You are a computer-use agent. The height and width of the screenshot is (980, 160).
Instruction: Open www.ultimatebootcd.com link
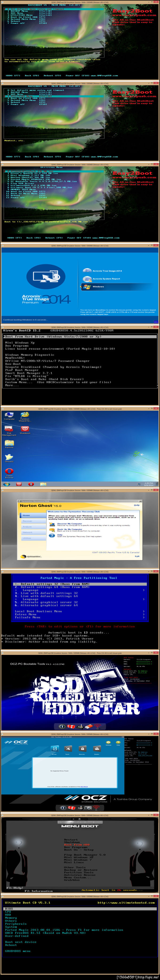[x=126, y=902]
